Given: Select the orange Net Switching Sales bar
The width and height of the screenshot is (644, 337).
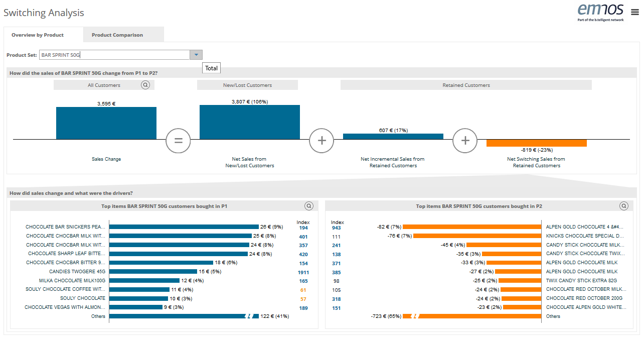Looking at the screenshot, I should pyautogui.click(x=537, y=143).
